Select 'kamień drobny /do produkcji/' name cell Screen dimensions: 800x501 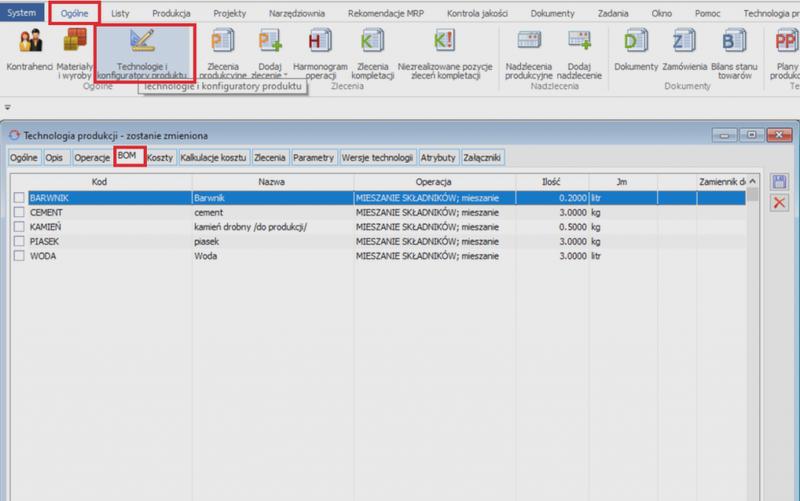coord(272,227)
